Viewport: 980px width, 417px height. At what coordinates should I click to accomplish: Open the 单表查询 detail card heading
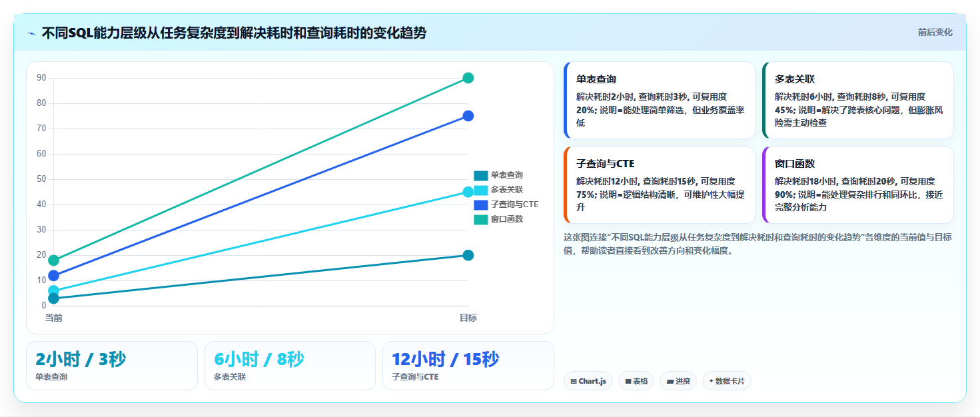[x=596, y=79]
